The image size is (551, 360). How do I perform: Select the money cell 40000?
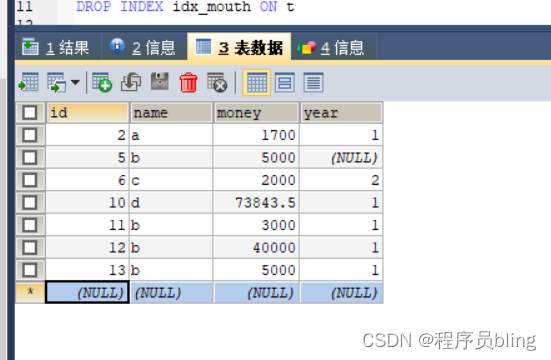pyautogui.click(x=256, y=248)
